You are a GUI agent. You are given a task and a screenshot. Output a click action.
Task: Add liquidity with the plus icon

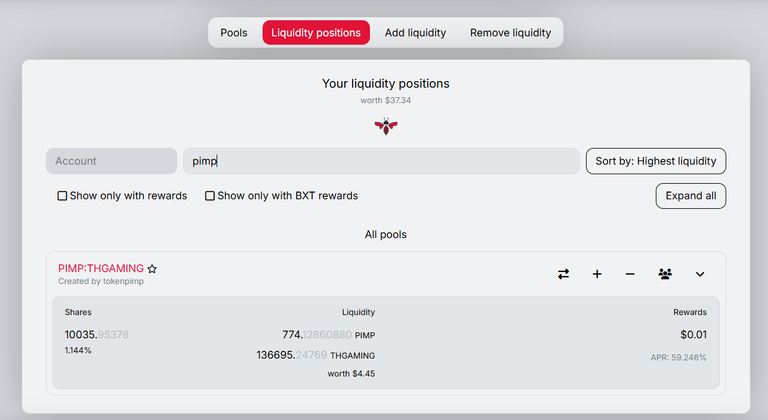point(597,274)
